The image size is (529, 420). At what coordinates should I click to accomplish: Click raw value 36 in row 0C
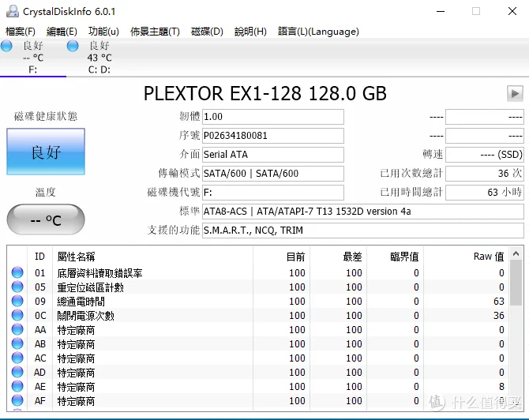(x=499, y=316)
